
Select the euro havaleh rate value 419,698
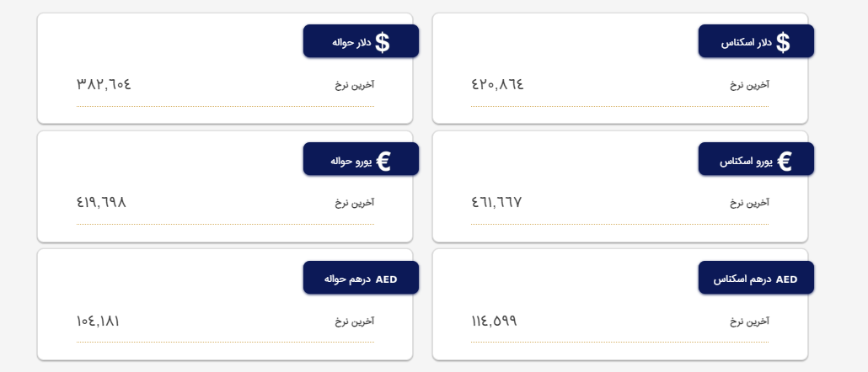(101, 202)
